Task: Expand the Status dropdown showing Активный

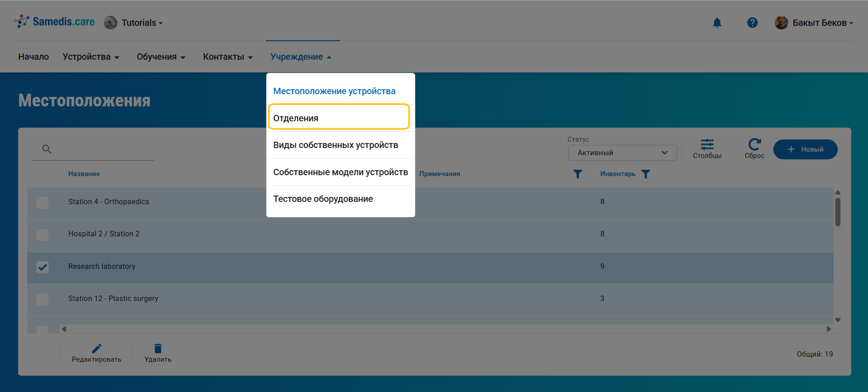Action: [622, 153]
